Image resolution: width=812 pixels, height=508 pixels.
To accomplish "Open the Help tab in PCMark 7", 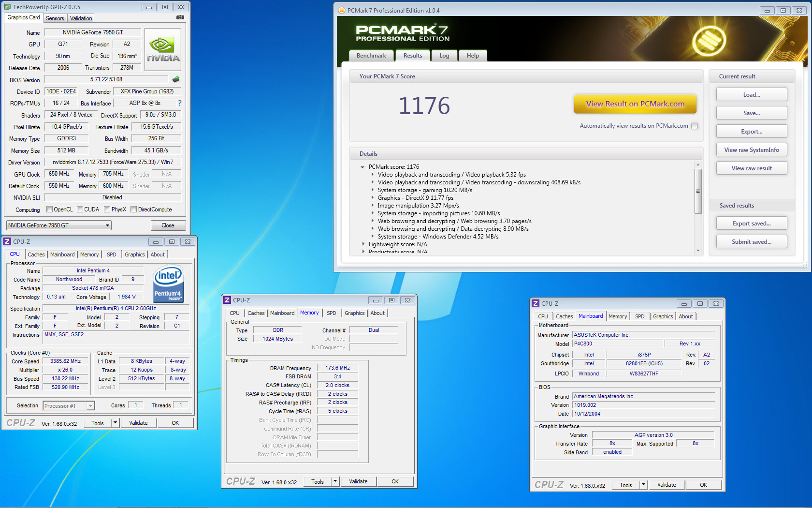I will pyautogui.click(x=473, y=56).
